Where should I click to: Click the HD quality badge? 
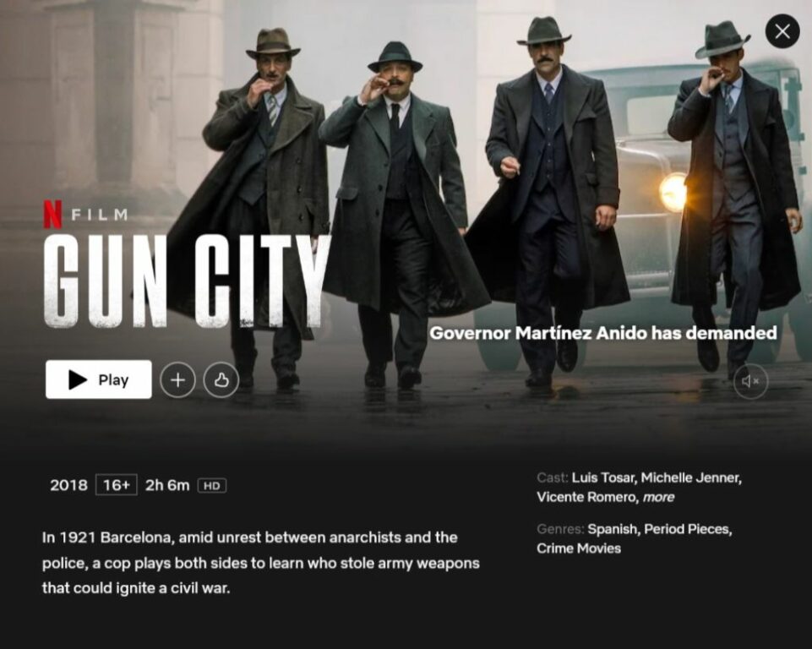[x=212, y=486]
